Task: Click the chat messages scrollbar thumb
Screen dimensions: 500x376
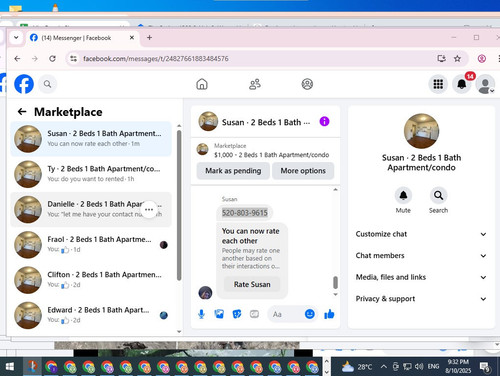Action: tap(335, 283)
